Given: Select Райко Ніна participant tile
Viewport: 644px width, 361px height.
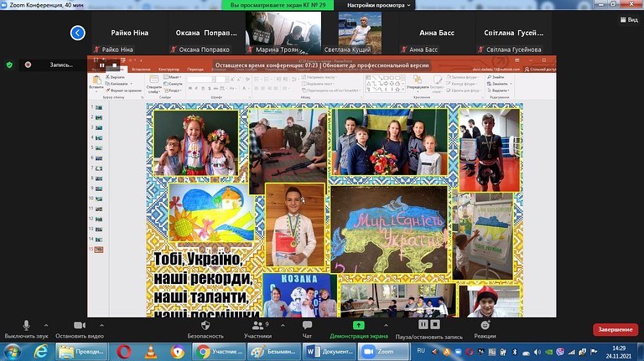Looking at the screenshot, I should (130, 33).
